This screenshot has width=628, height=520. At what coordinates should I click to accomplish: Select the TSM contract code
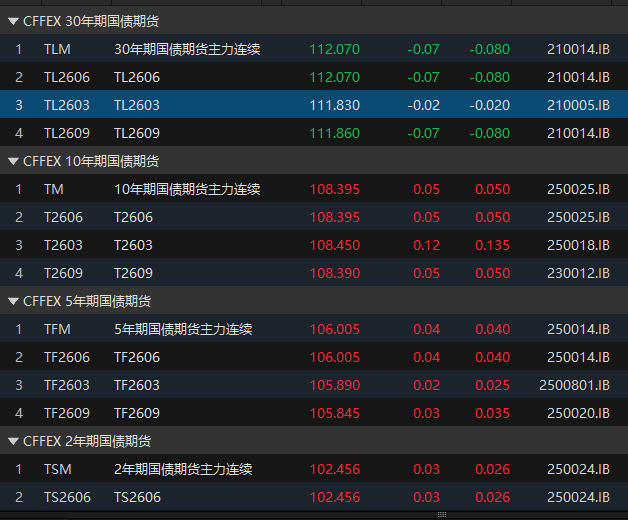pyautogui.click(x=58, y=469)
